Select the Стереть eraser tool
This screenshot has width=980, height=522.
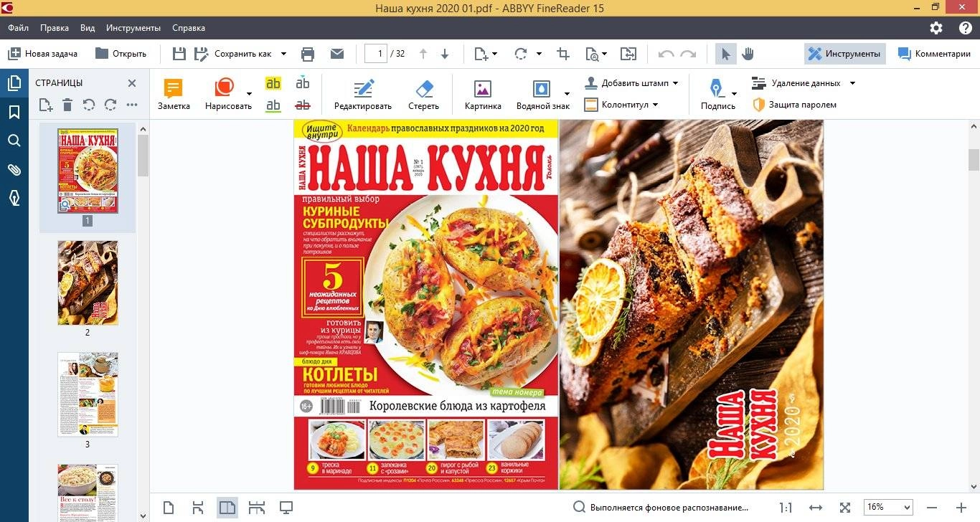pos(424,95)
